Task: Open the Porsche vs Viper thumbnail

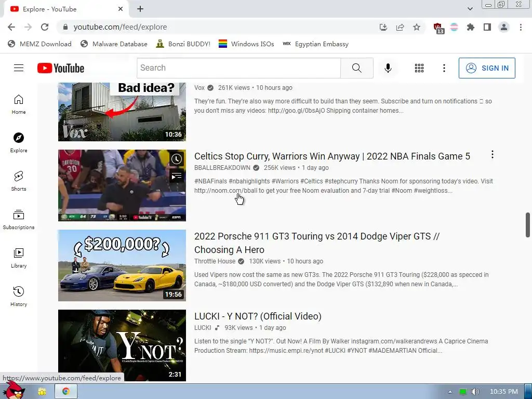Action: point(122,265)
